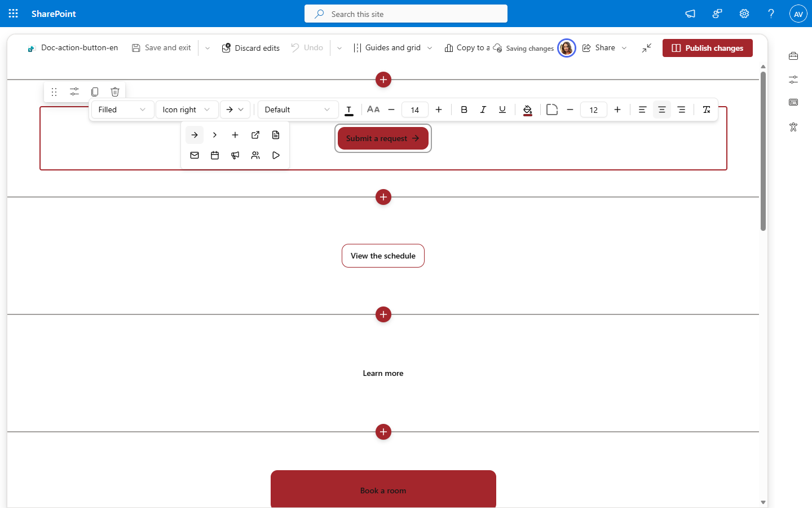The image size is (812, 508).
Task: Choose the open-in-new-window icon option
Action: coord(255,135)
